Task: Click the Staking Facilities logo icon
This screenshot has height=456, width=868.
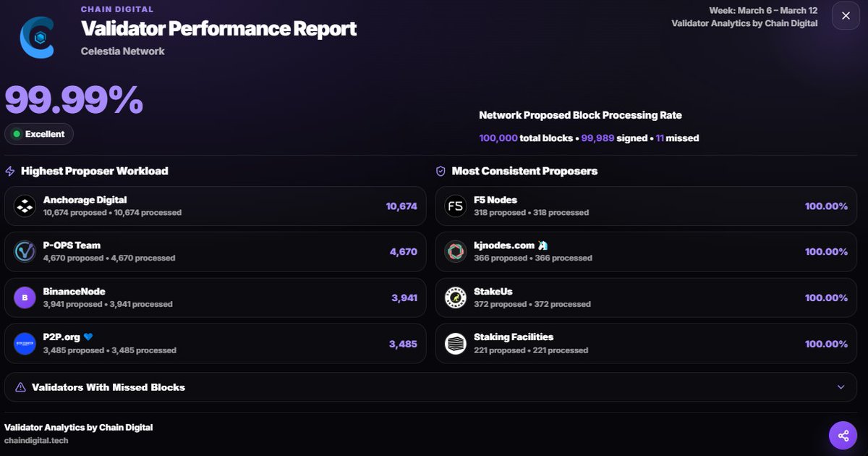Action: pos(456,344)
